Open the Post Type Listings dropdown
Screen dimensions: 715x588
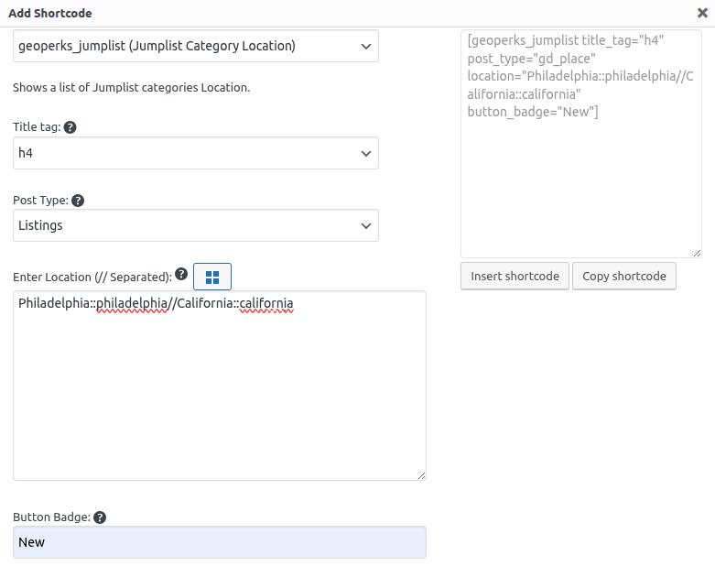coord(196,226)
